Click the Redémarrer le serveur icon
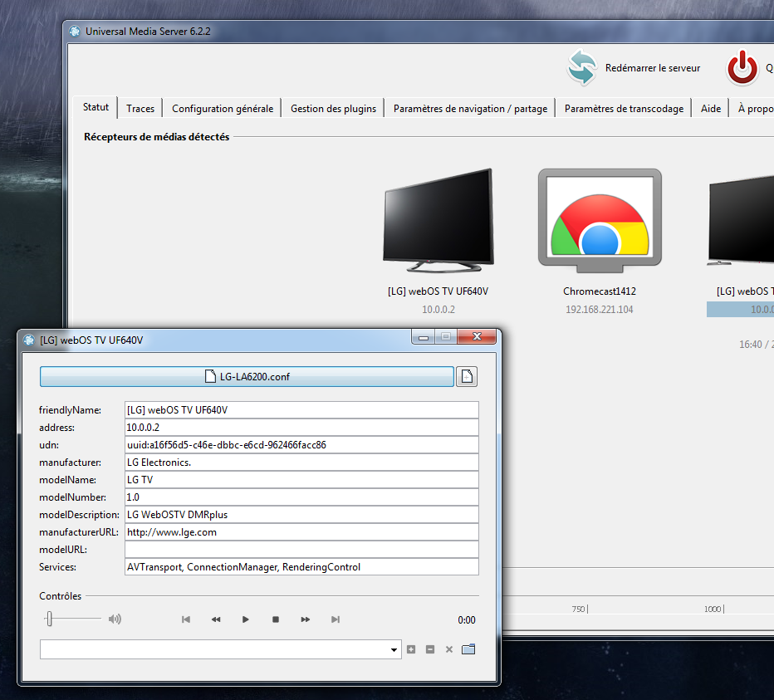Screen dimensions: 774x700 click(581, 67)
